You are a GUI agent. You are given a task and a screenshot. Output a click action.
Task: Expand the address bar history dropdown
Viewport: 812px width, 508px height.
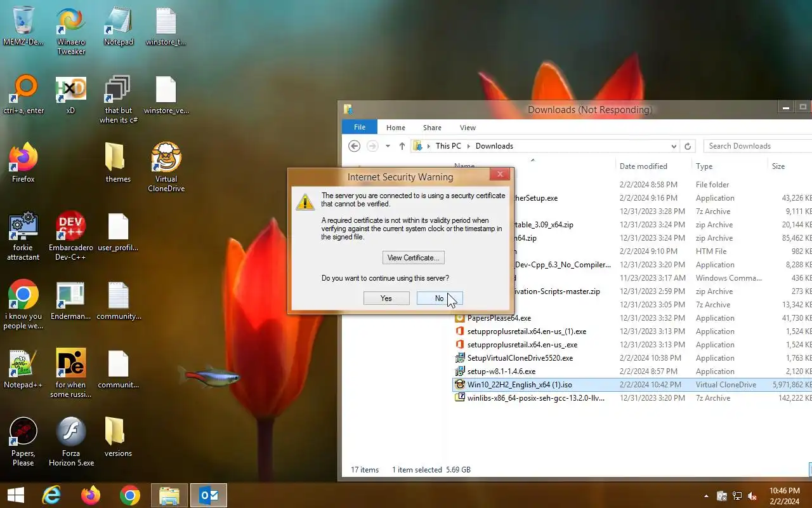coord(674,146)
